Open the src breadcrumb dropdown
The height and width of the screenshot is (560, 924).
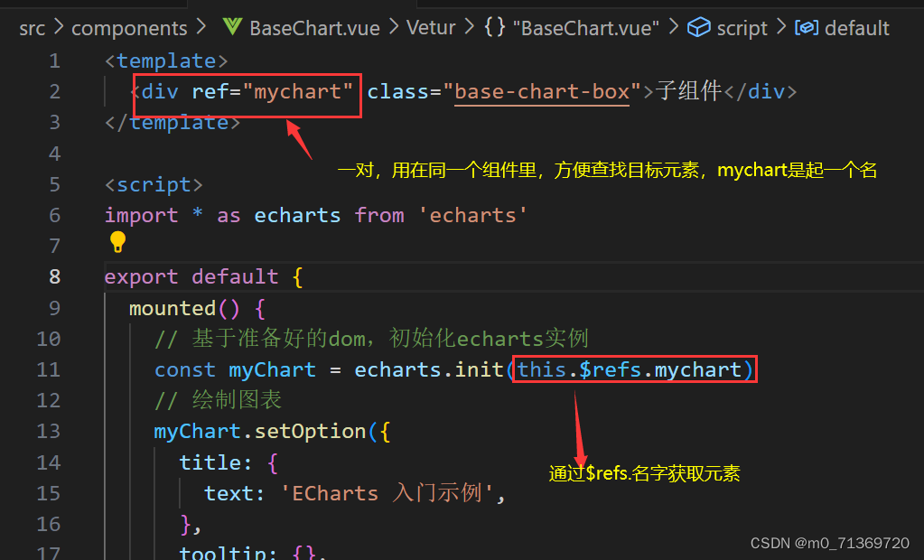tap(33, 27)
